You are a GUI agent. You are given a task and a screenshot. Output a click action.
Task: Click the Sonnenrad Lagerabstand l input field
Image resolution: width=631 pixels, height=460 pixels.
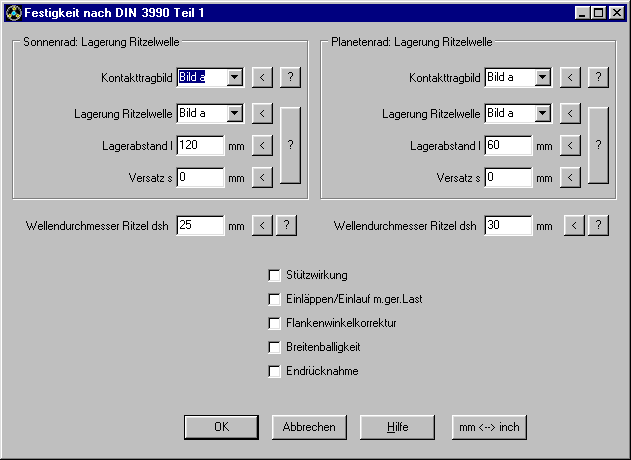pyautogui.click(x=200, y=145)
